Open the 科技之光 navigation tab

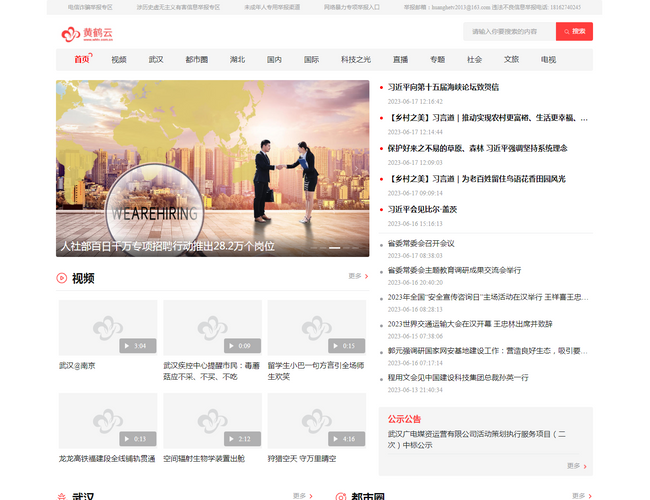click(355, 60)
